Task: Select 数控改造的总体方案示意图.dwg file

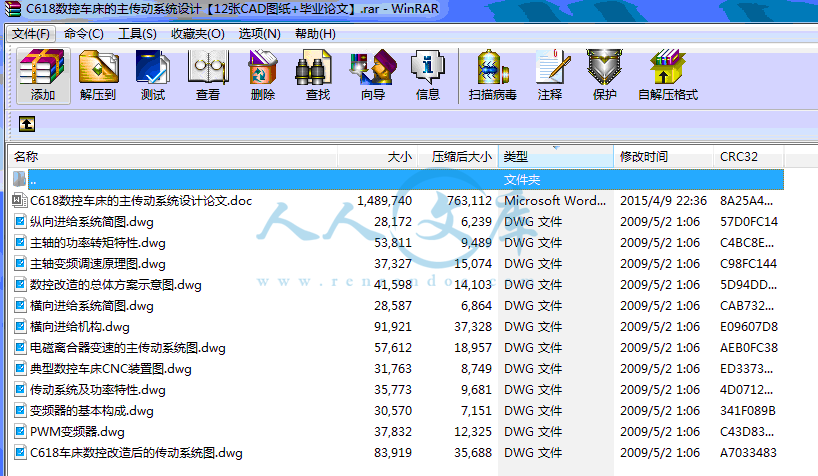Action: (x=116, y=285)
